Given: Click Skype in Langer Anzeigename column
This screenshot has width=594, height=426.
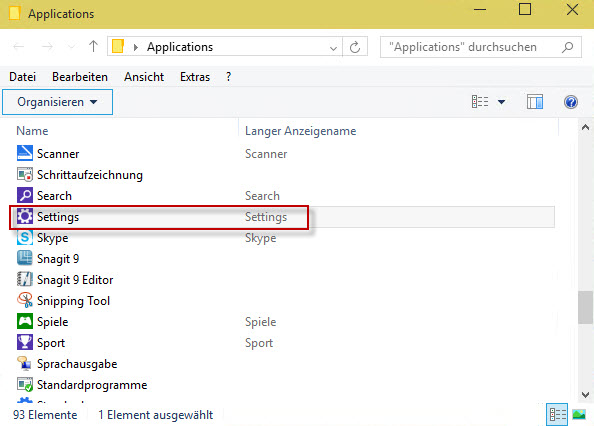Looking at the screenshot, I should (x=261, y=238).
